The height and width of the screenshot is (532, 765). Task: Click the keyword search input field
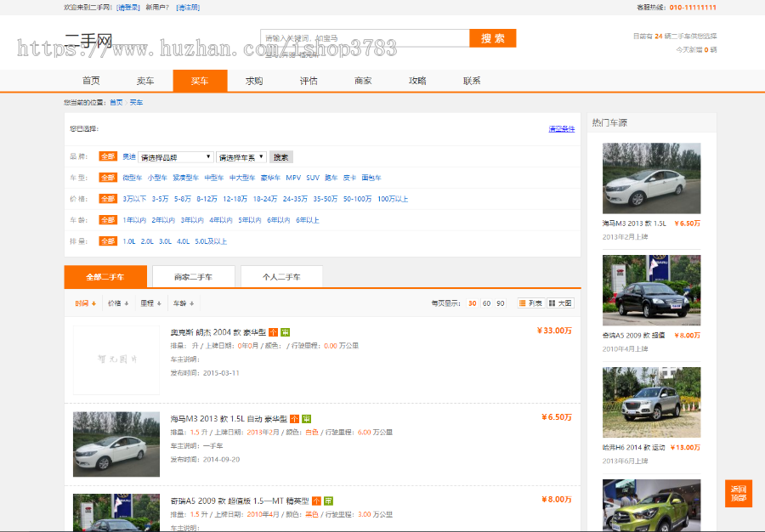point(364,38)
